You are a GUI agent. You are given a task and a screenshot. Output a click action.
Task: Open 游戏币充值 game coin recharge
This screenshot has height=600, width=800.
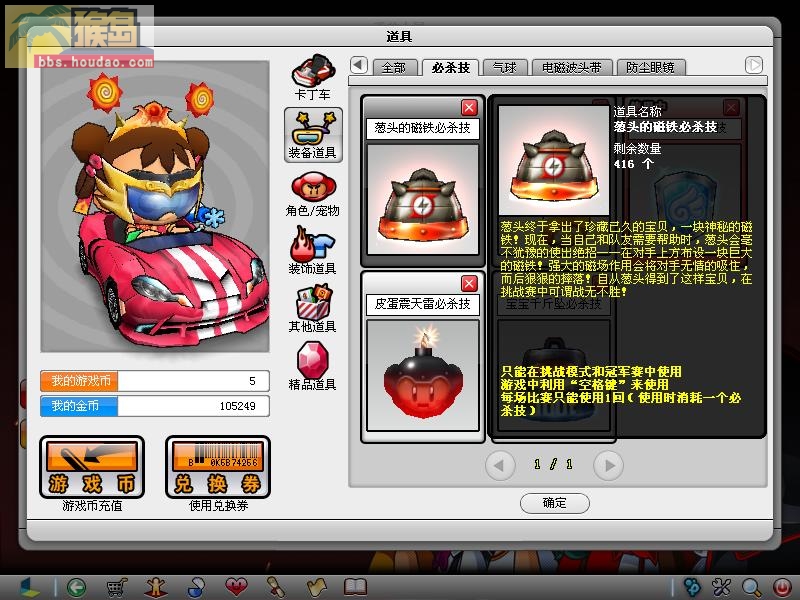(92, 468)
